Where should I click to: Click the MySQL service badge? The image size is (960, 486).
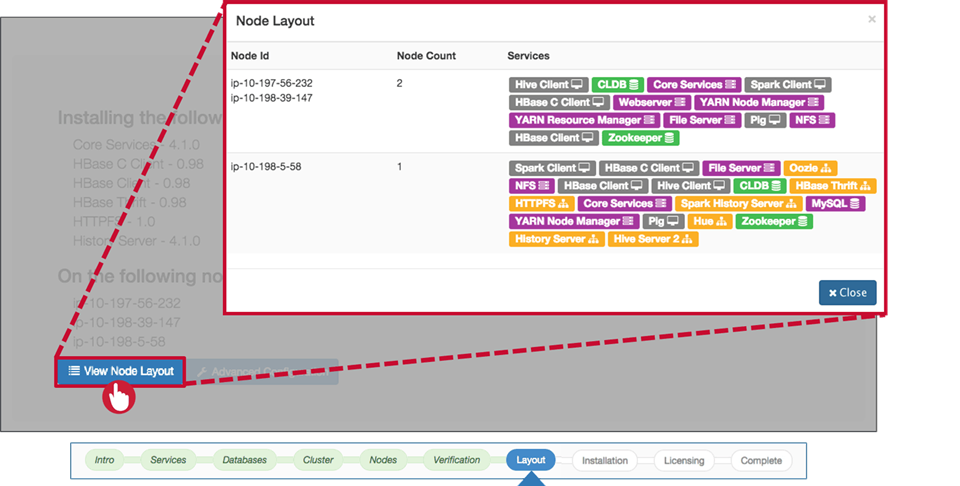click(835, 203)
